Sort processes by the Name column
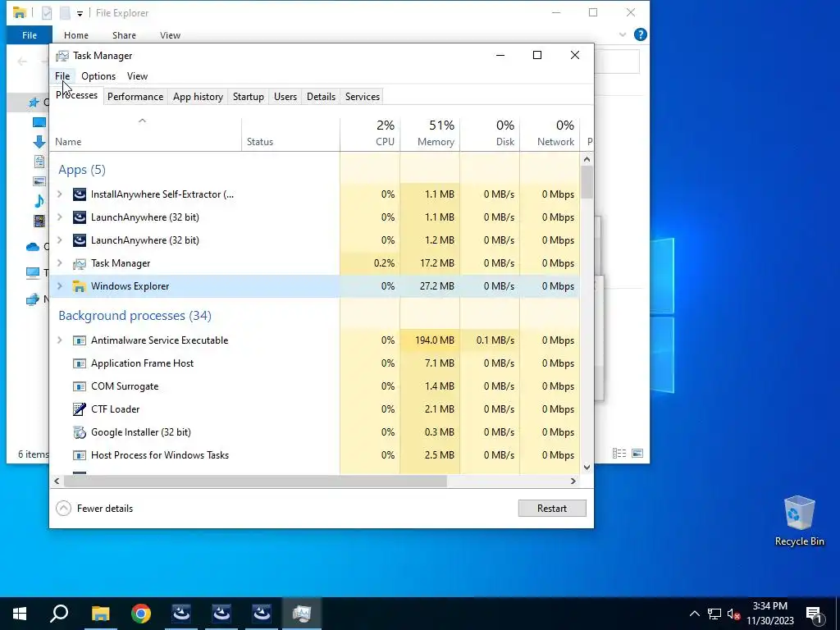840x630 pixels. (145, 134)
